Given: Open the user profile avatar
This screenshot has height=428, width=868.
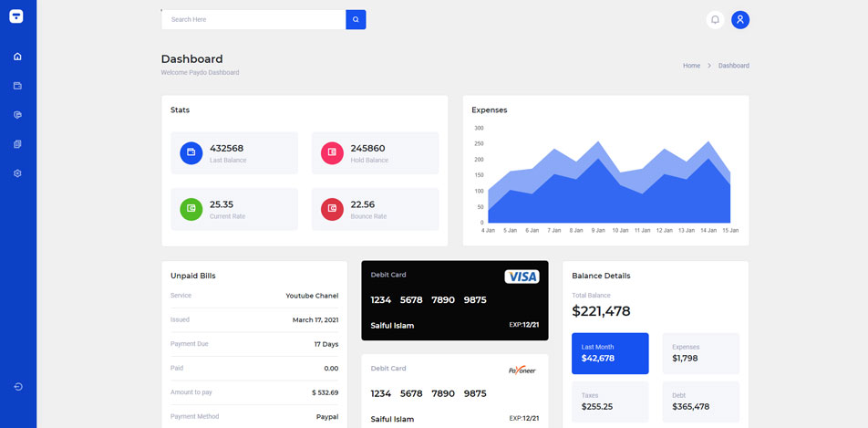Looking at the screenshot, I should [x=740, y=19].
